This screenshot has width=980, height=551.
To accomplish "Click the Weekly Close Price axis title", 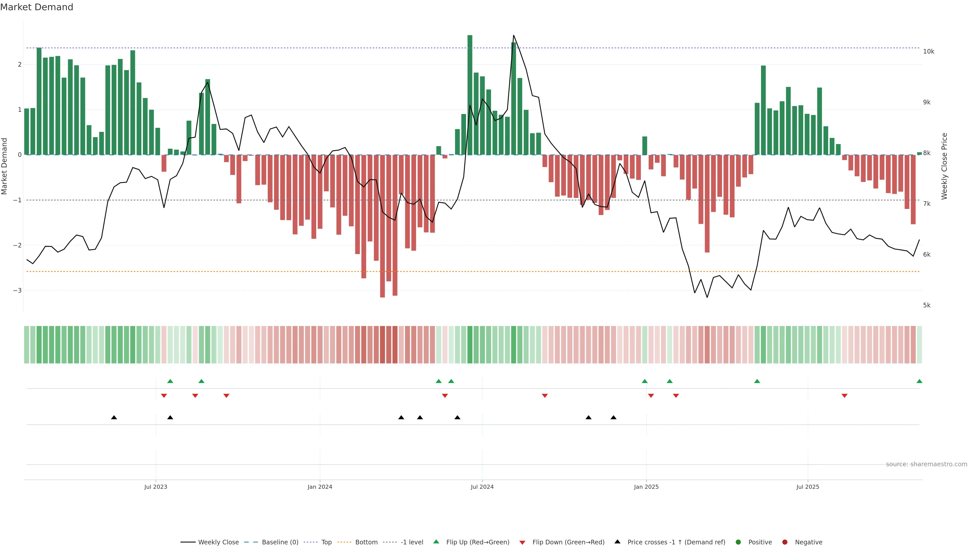I will [x=944, y=166].
